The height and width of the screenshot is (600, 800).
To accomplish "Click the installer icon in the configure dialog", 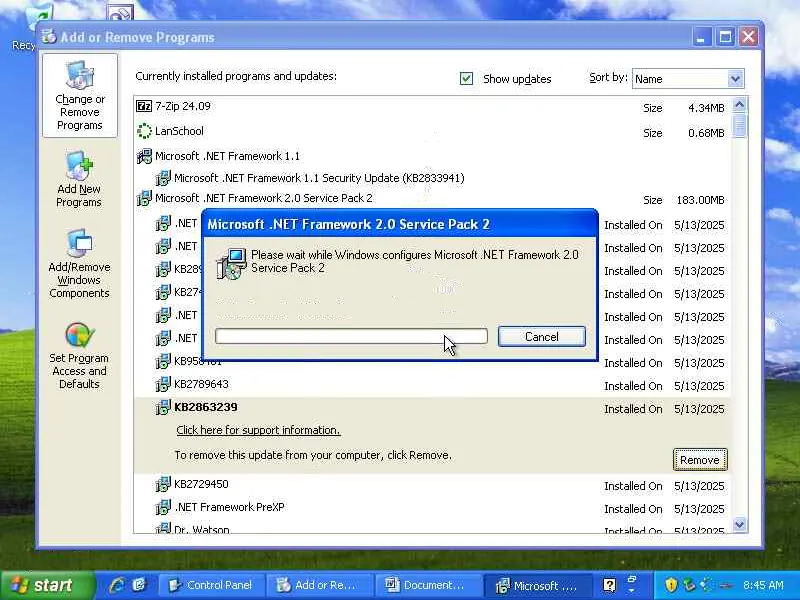I will tap(231, 263).
